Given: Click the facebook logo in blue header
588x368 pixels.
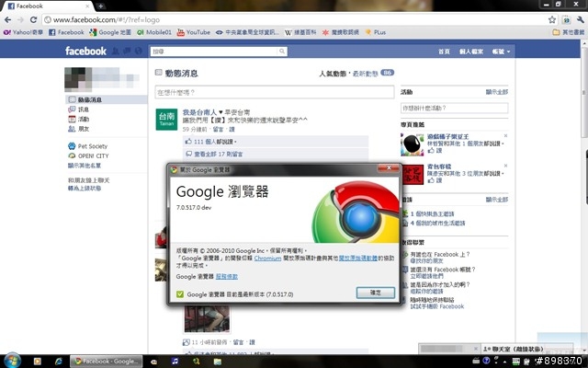Looking at the screenshot, I should (x=85, y=52).
